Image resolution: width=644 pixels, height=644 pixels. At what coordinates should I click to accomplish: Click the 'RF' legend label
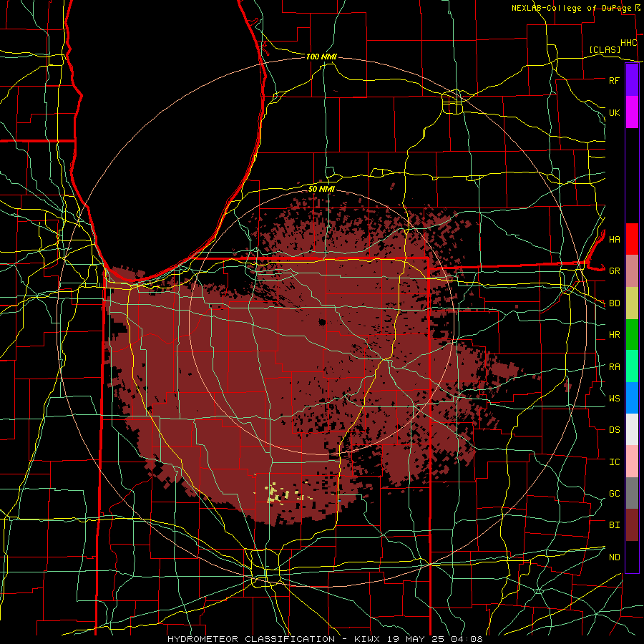(614, 80)
